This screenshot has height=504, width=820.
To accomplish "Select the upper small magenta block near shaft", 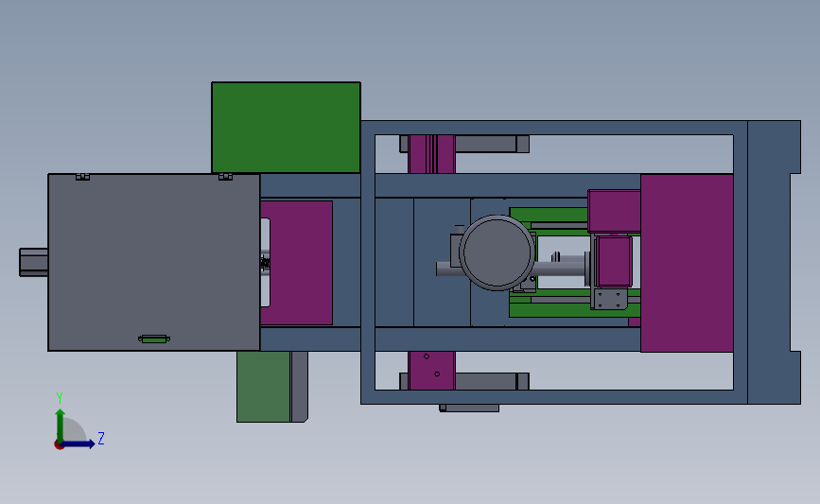I will click(x=615, y=212).
